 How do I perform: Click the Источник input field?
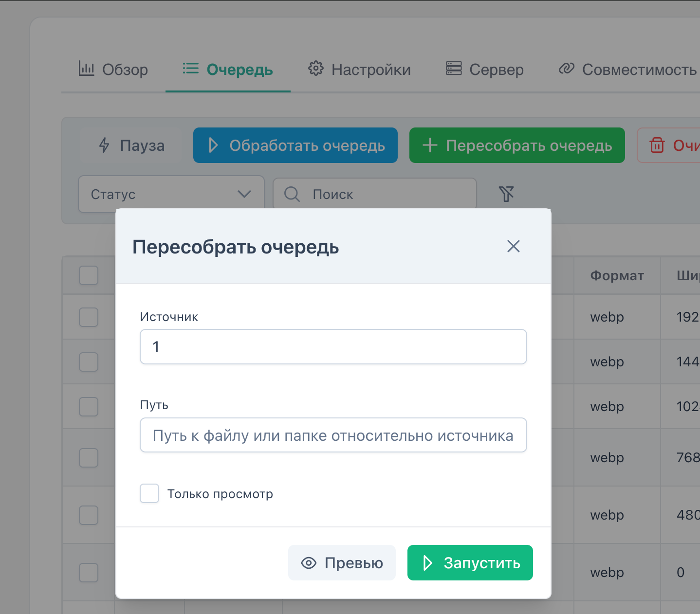pyautogui.click(x=333, y=347)
